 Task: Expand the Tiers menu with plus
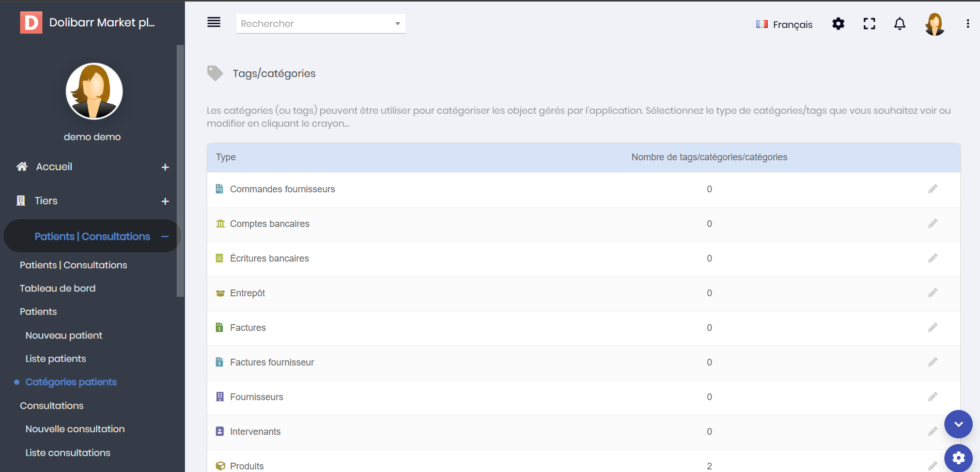[x=165, y=201]
